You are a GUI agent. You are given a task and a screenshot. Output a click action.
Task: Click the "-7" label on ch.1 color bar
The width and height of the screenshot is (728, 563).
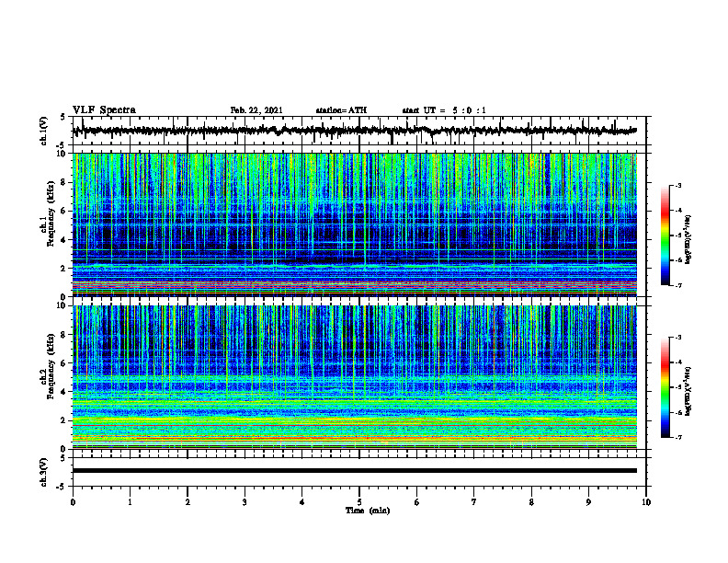pos(678,285)
